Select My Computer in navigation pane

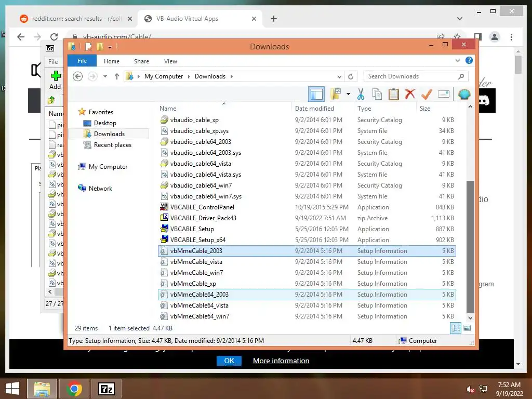pos(108,167)
